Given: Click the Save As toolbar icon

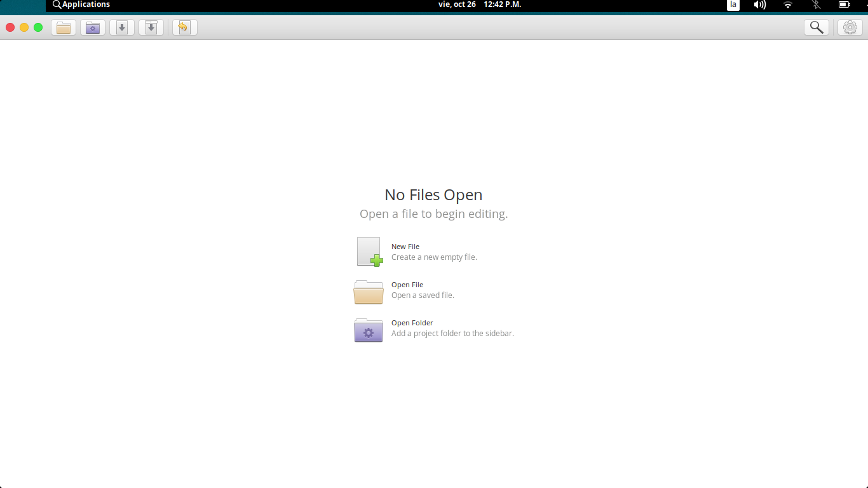Looking at the screenshot, I should point(151,27).
